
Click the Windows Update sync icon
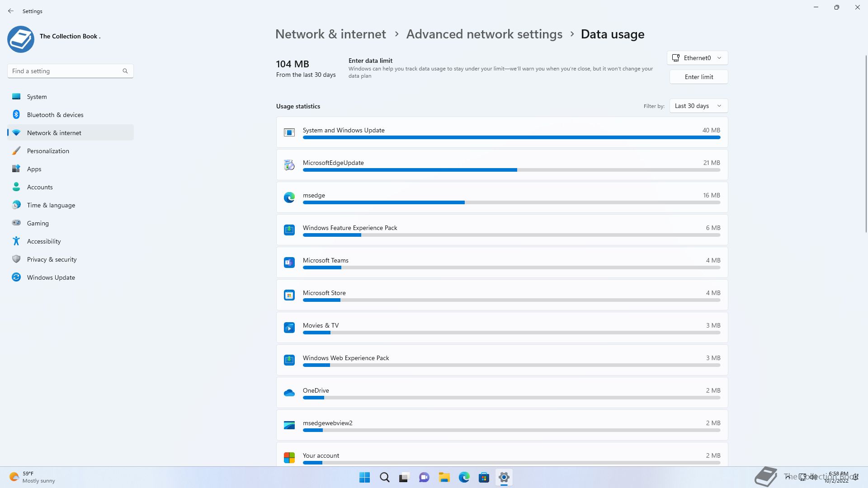click(x=16, y=277)
